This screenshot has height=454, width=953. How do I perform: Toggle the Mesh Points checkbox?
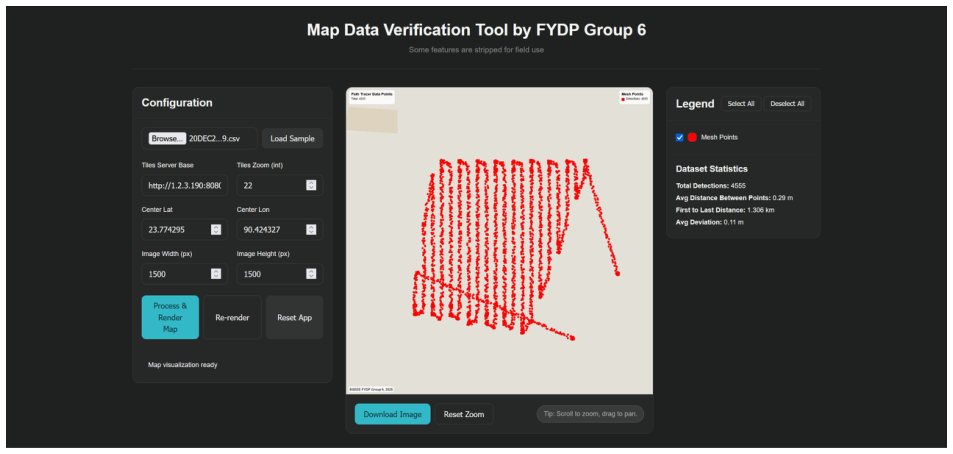click(679, 137)
